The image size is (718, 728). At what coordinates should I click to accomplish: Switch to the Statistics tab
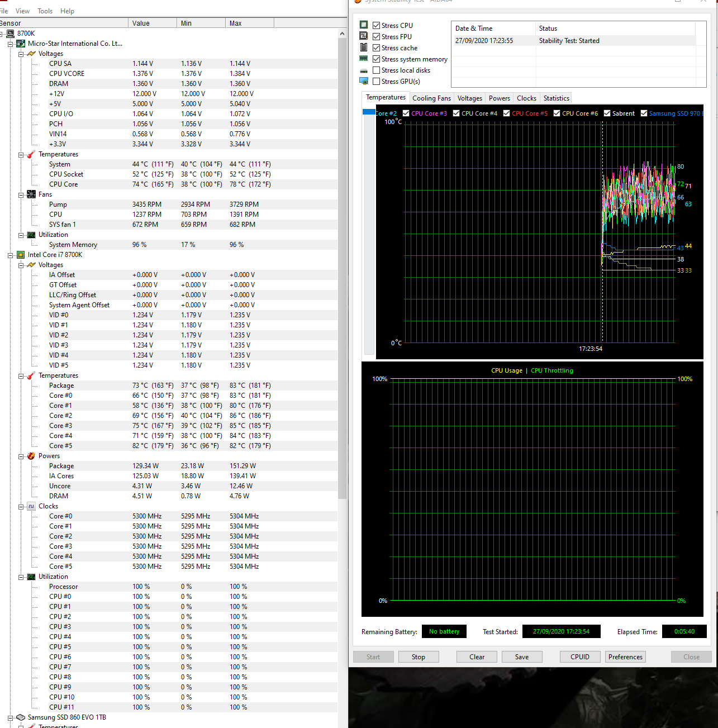click(x=556, y=98)
